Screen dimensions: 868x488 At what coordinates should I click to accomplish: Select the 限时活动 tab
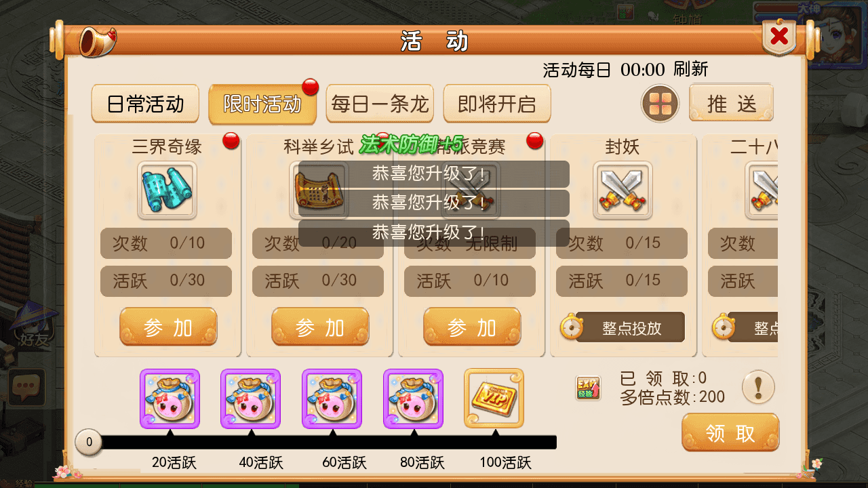pyautogui.click(x=262, y=104)
